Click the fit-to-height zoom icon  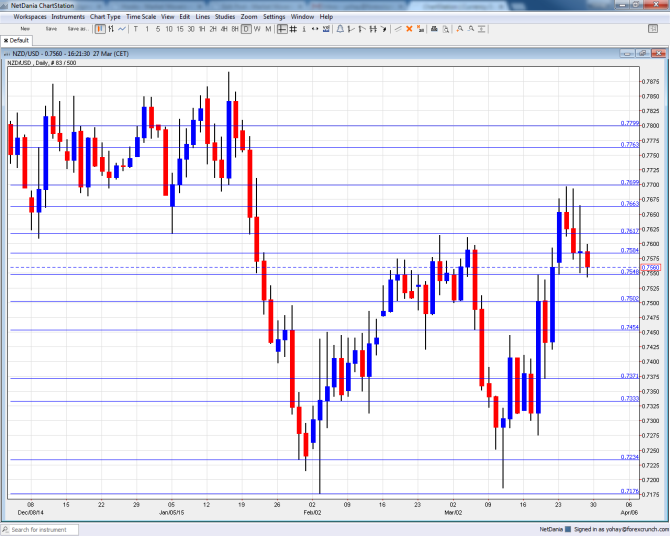pos(482,29)
